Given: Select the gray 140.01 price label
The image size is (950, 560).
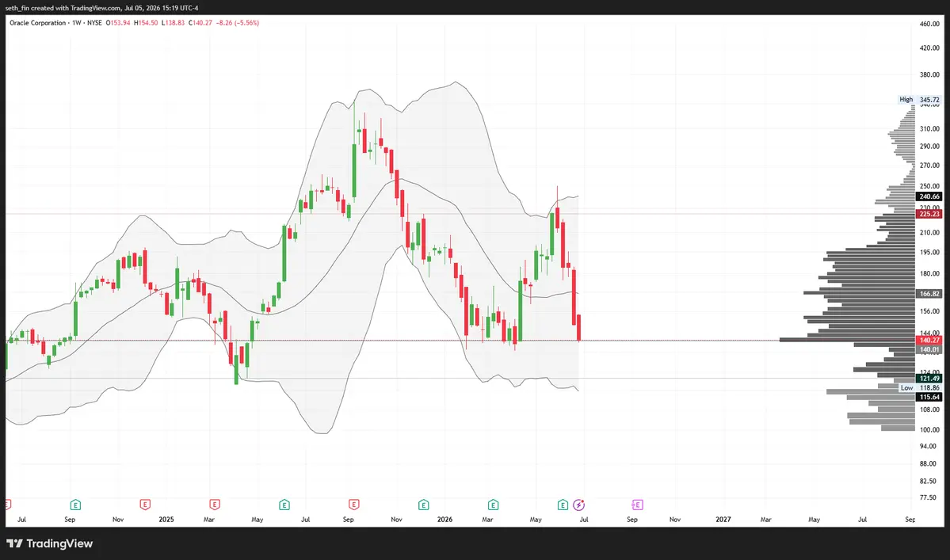Looking at the screenshot, I should 929,349.
